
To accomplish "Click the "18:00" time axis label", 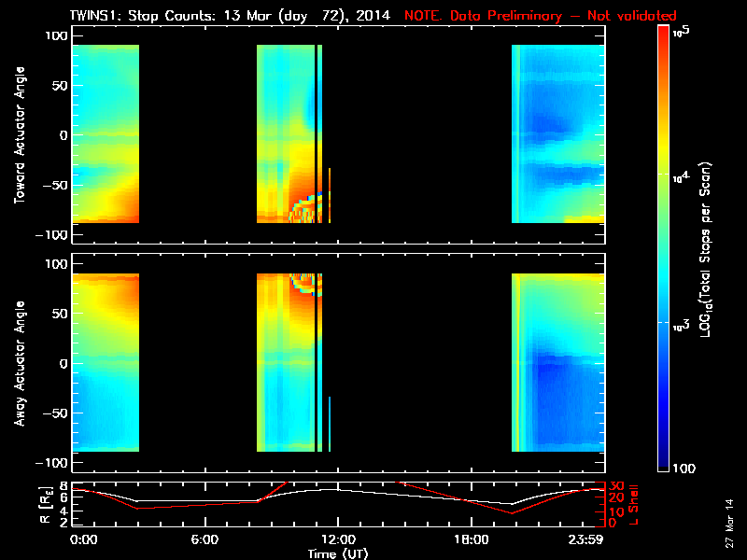I will (x=472, y=540).
